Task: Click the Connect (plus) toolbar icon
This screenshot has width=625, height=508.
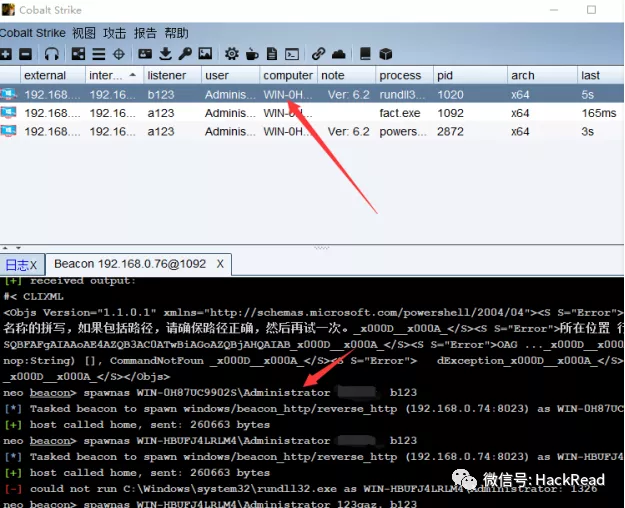Action: pyautogui.click(x=6, y=54)
